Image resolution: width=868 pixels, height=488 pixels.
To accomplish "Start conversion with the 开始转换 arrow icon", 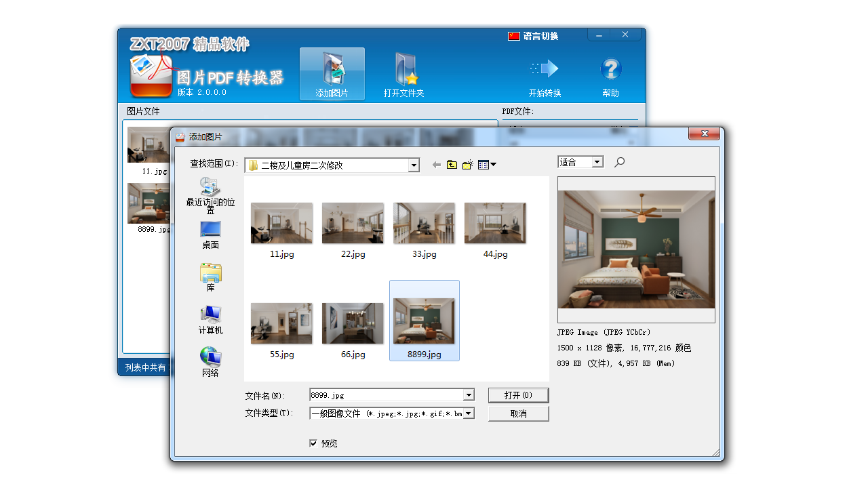I will [545, 68].
